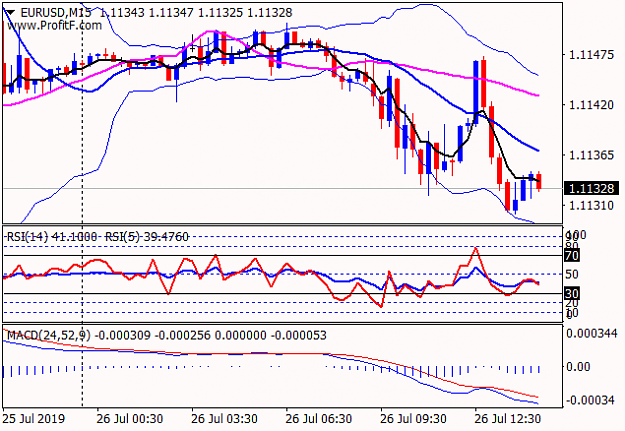Click the MACD zero level 0.00 label
Viewport: 625px width, 431px height.
578,366
